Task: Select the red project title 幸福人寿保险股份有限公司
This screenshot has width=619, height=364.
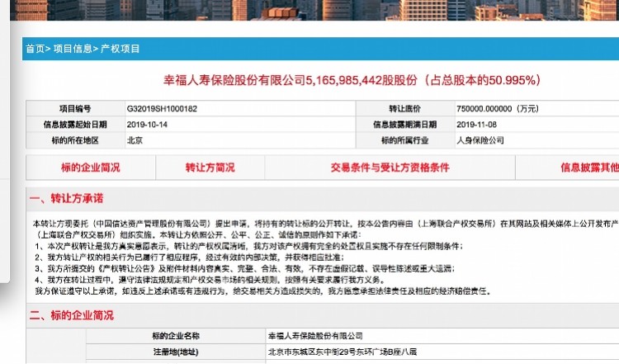Action: (x=234, y=80)
